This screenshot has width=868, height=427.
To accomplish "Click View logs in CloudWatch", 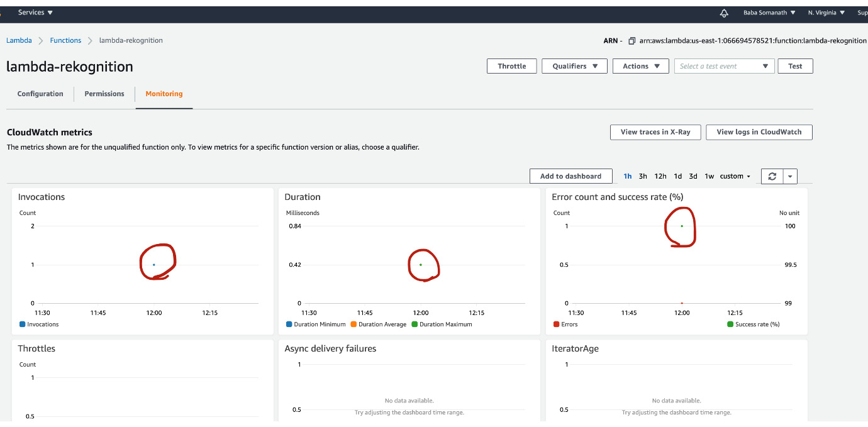I will [759, 132].
